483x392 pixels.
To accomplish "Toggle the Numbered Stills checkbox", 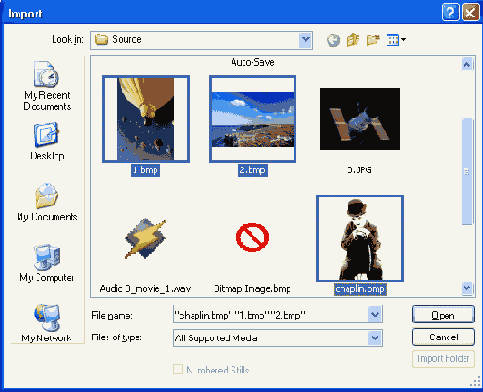I will (x=178, y=369).
